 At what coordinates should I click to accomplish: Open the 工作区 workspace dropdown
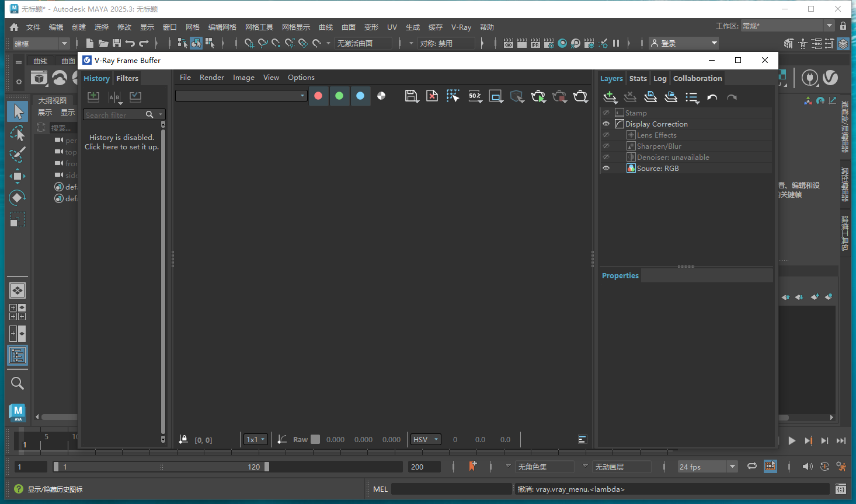(788, 26)
